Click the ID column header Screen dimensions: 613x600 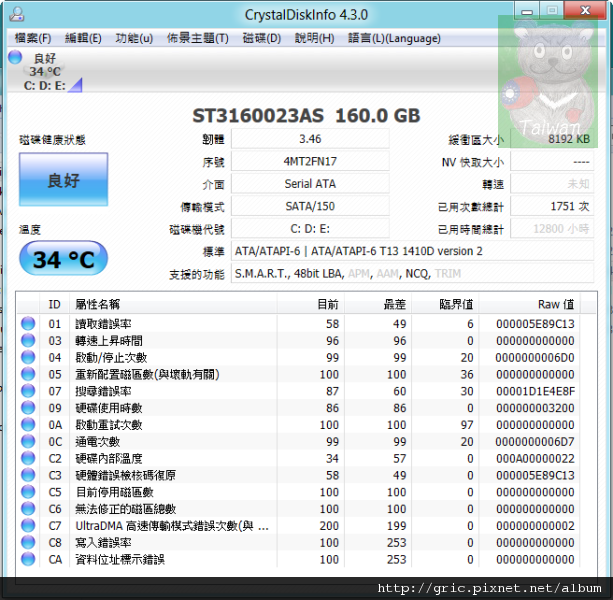54,304
